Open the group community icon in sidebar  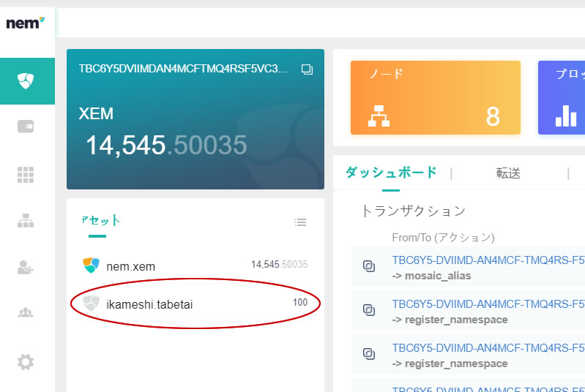pos(26,313)
